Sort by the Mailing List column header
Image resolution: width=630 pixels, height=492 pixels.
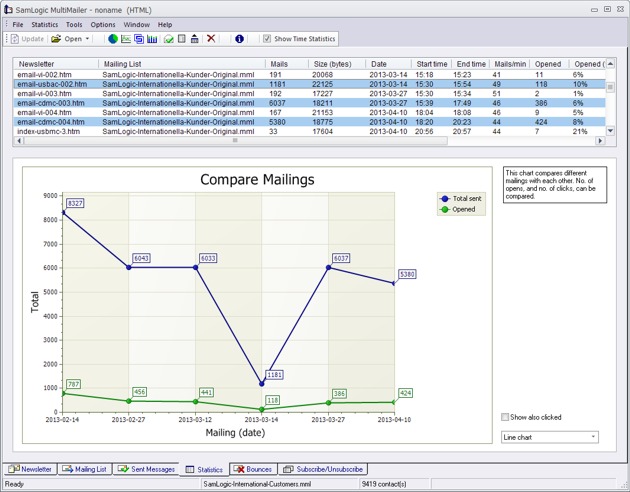point(182,64)
